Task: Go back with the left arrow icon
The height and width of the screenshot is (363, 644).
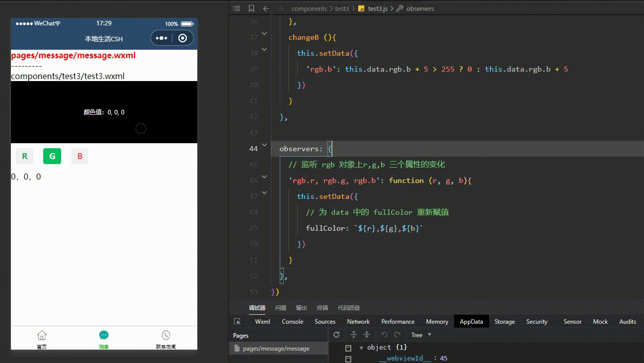Action: tap(266, 8)
